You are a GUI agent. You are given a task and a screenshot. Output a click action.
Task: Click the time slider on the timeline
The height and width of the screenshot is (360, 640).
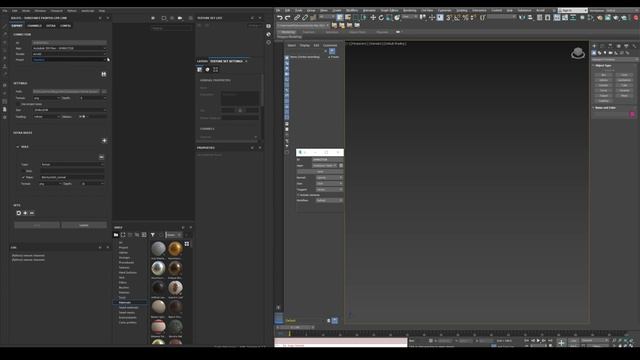(296, 328)
